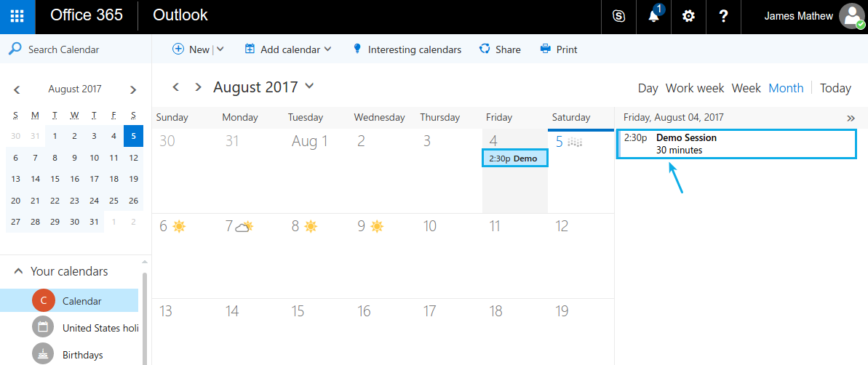Click Interesting calendars button
868x365 pixels.
(x=407, y=49)
